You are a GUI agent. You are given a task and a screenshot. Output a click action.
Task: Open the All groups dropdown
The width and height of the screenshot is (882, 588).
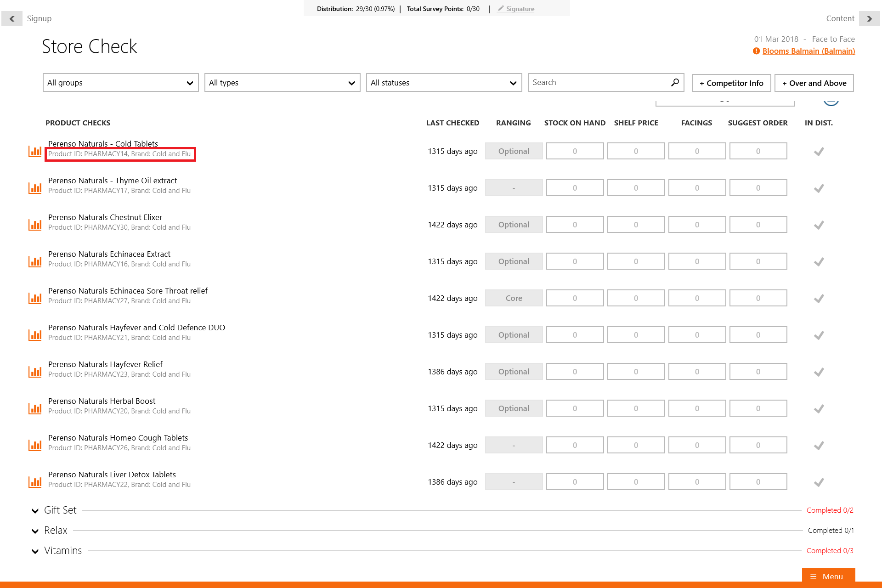pyautogui.click(x=120, y=83)
